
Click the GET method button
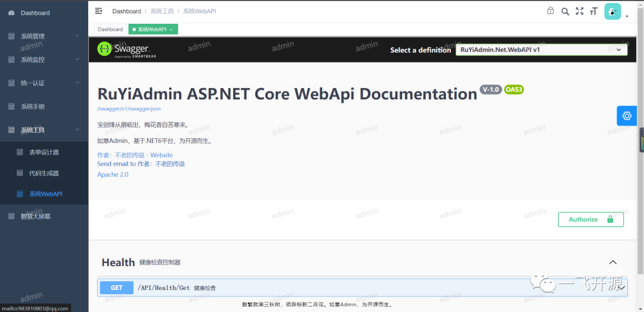[x=117, y=288]
